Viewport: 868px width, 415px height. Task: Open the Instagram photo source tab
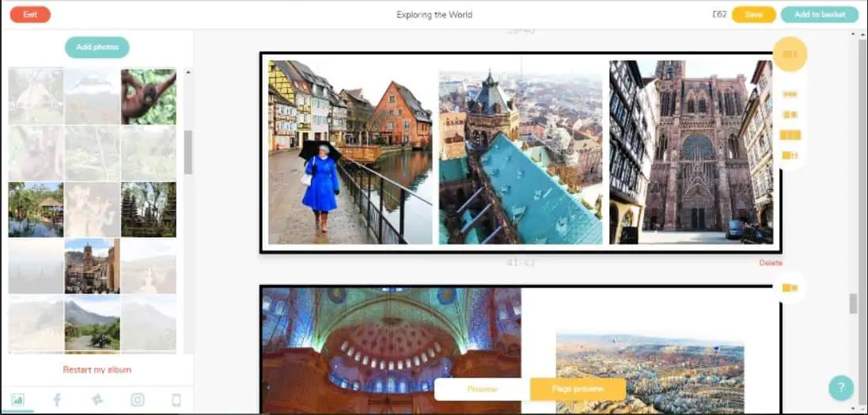[x=137, y=400]
